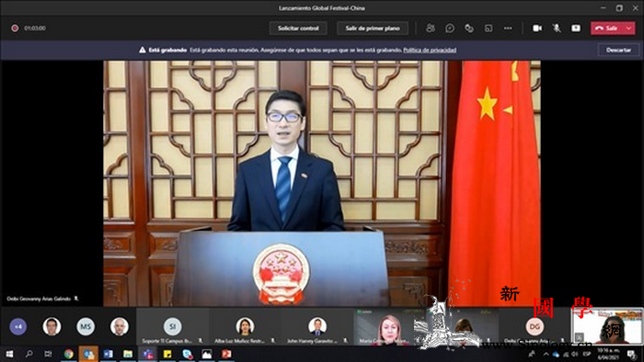The height and width of the screenshot is (362, 644).
Task: Open Task View in taskbar
Action: pos(49,354)
